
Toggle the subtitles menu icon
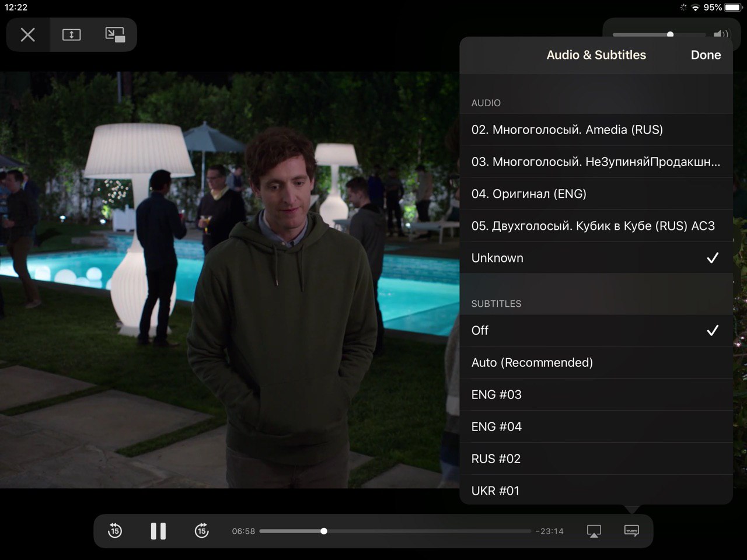click(631, 531)
